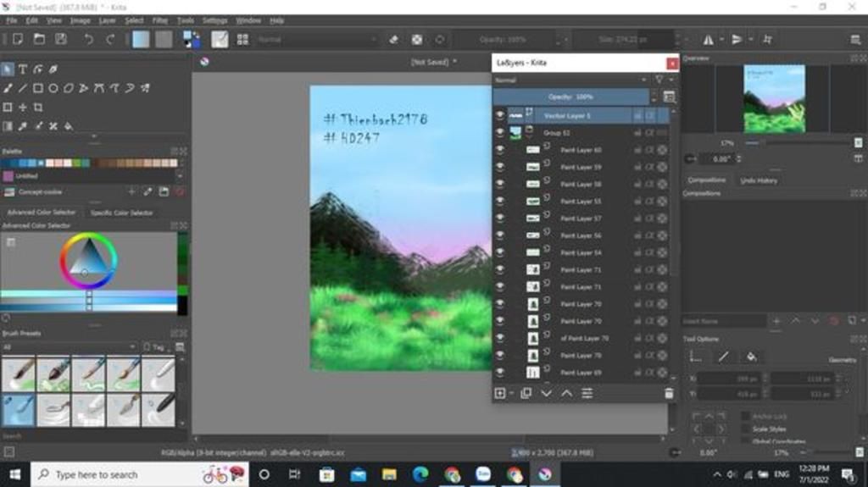Add a new layer in Layers panel
Screen dimensions: 868x487
point(500,393)
